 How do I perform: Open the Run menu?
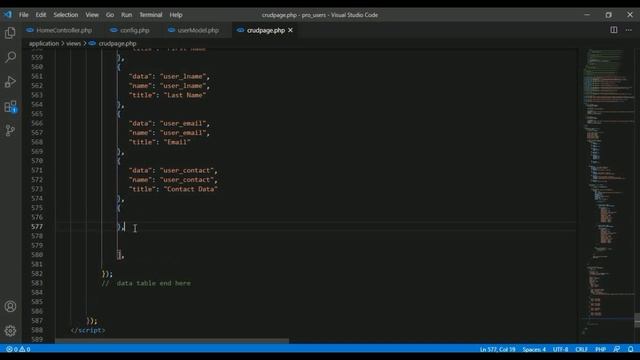[x=127, y=15]
